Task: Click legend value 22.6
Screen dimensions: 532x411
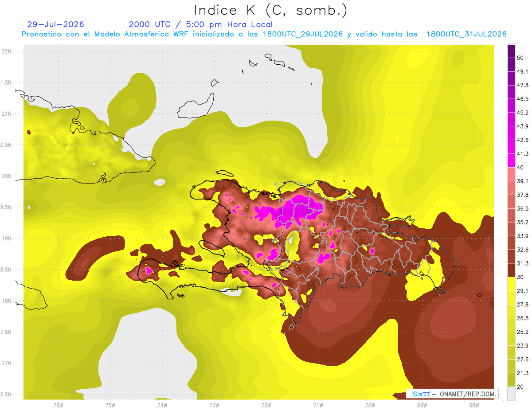Action: (x=523, y=359)
